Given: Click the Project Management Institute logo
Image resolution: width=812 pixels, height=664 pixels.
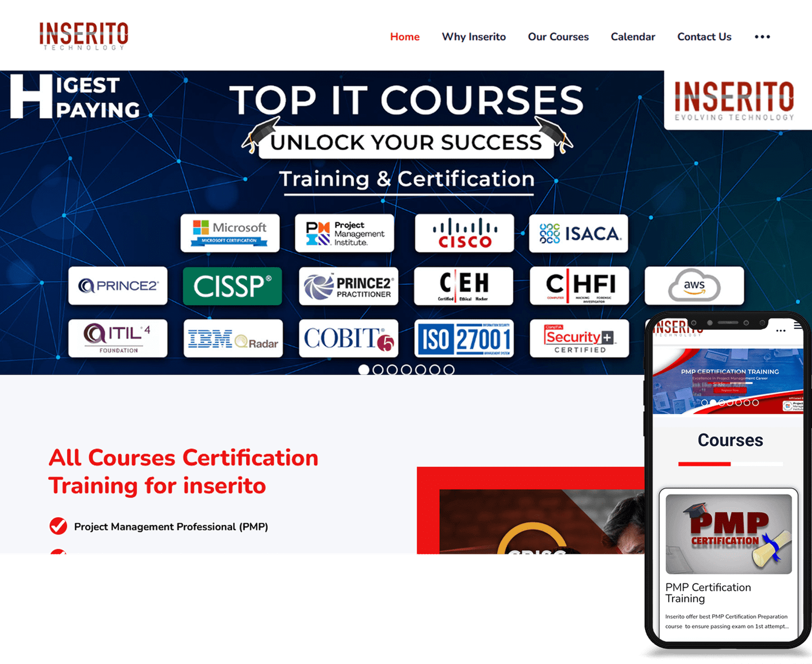Looking at the screenshot, I should click(x=345, y=233).
